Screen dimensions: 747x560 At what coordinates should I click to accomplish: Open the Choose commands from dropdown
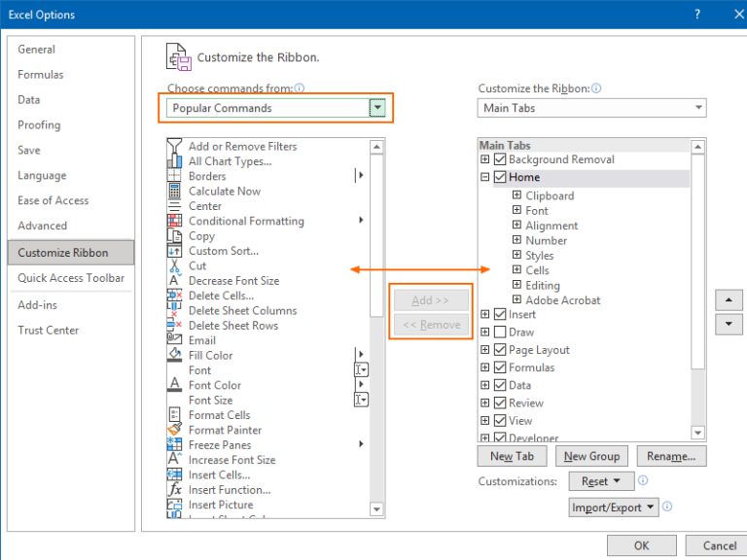click(x=377, y=108)
